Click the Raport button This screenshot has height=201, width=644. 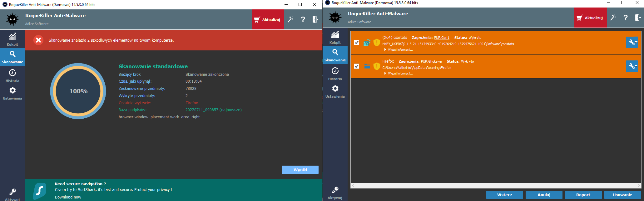pyautogui.click(x=583, y=195)
